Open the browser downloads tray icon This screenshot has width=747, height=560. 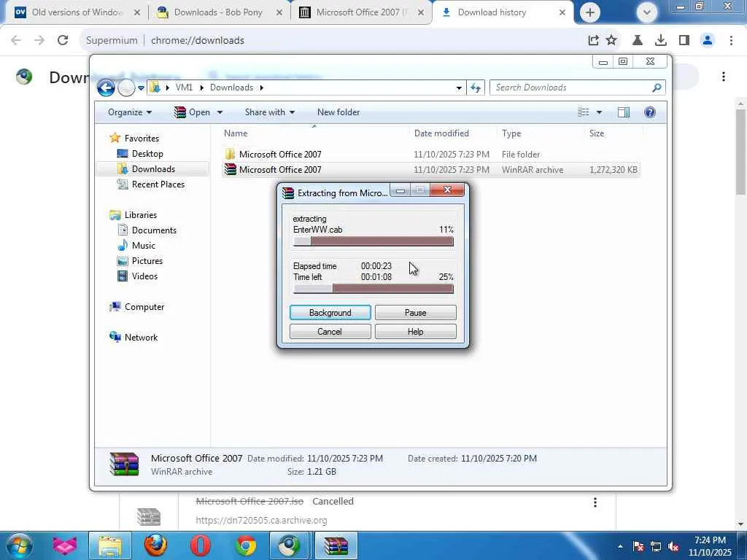pyautogui.click(x=661, y=41)
